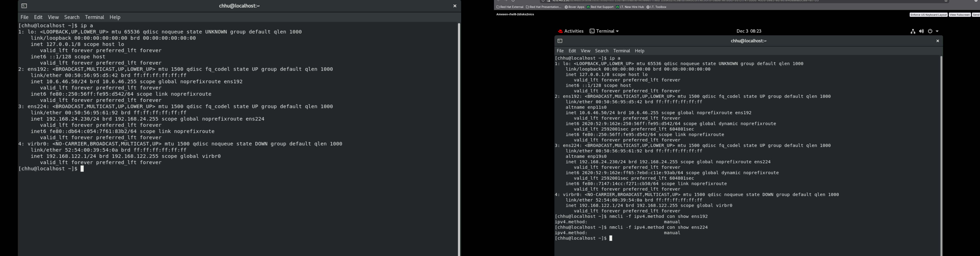Click the power icon in GNOME top bar
The width and height of the screenshot is (980, 256).
(930, 32)
